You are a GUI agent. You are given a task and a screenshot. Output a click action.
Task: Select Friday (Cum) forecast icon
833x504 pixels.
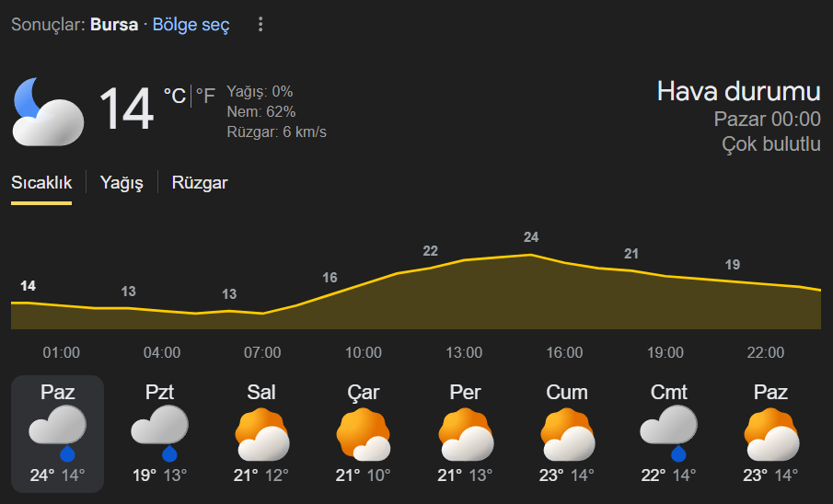coord(567,434)
